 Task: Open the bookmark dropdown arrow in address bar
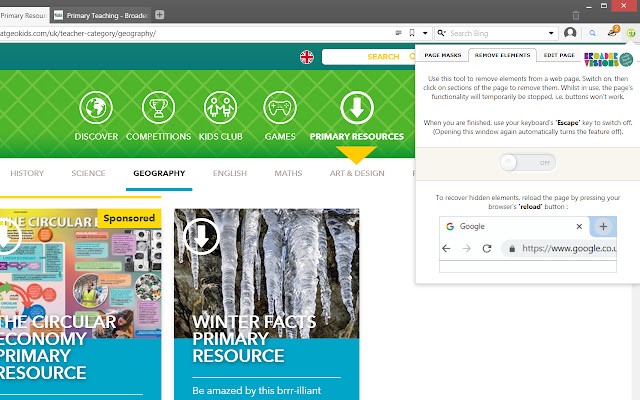424,33
